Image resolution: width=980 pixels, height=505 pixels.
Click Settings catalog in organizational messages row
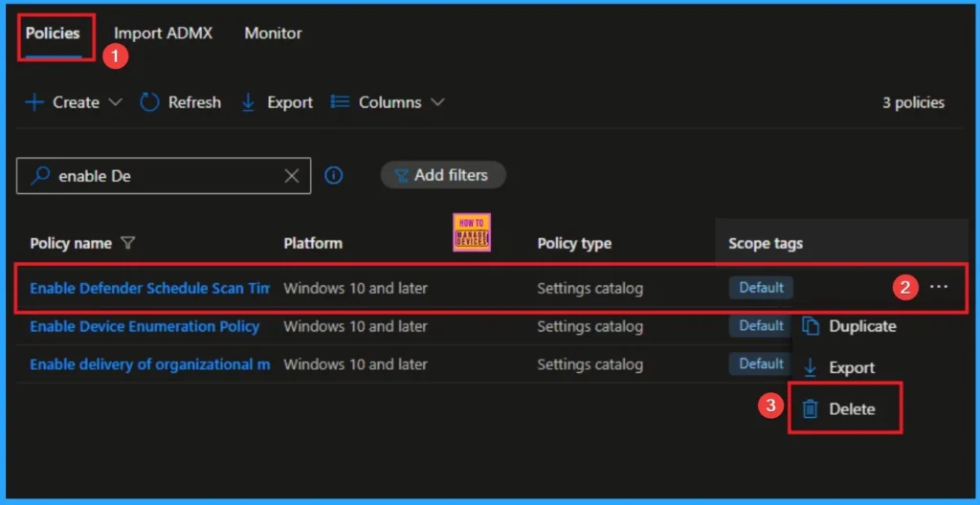(590, 364)
